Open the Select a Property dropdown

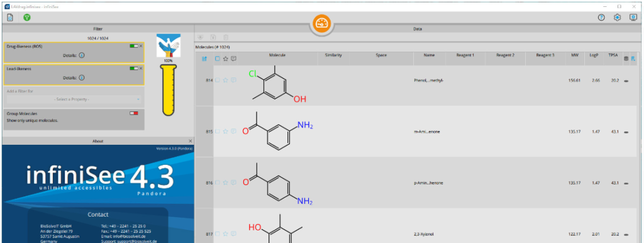74,99
